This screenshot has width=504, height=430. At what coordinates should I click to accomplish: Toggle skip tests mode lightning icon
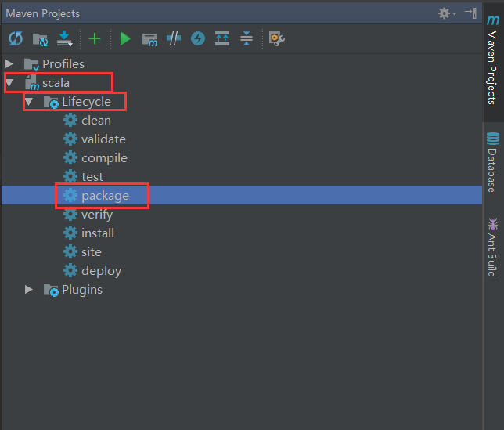coord(198,39)
